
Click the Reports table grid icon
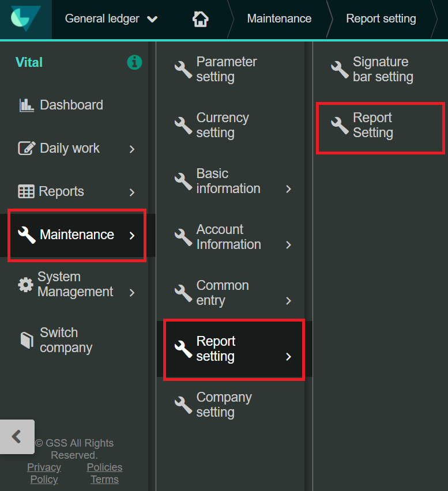coord(26,191)
